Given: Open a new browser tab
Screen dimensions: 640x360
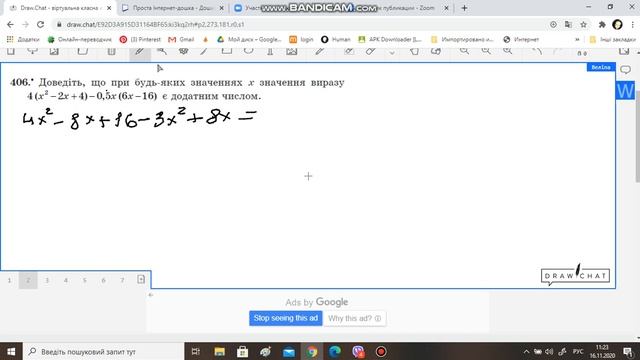Looking at the screenshot, I should click(464, 8).
